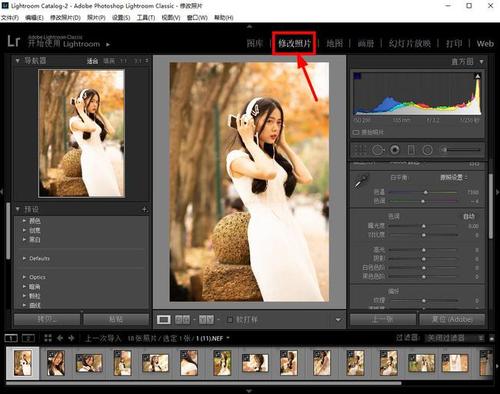Adjust the 曝光度 exposure slider handle
The width and height of the screenshot is (500, 394).
tap(424, 226)
